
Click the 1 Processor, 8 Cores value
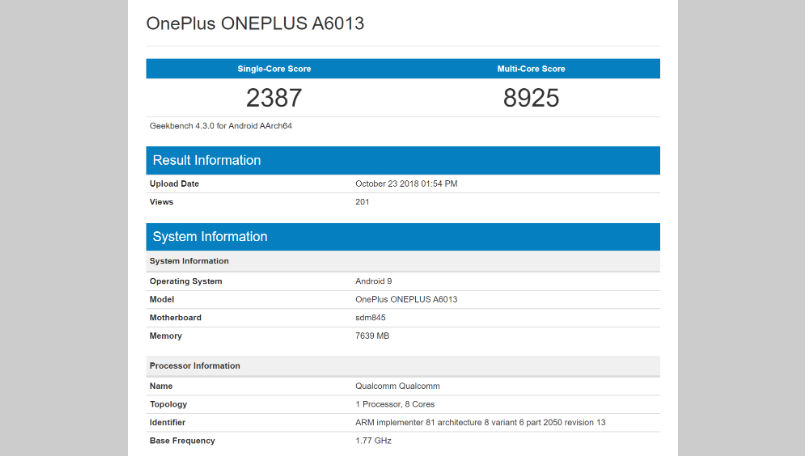click(395, 404)
